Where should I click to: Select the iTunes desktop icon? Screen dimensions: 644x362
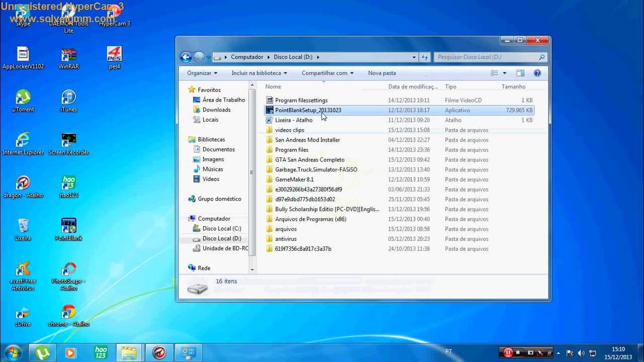click(68, 98)
